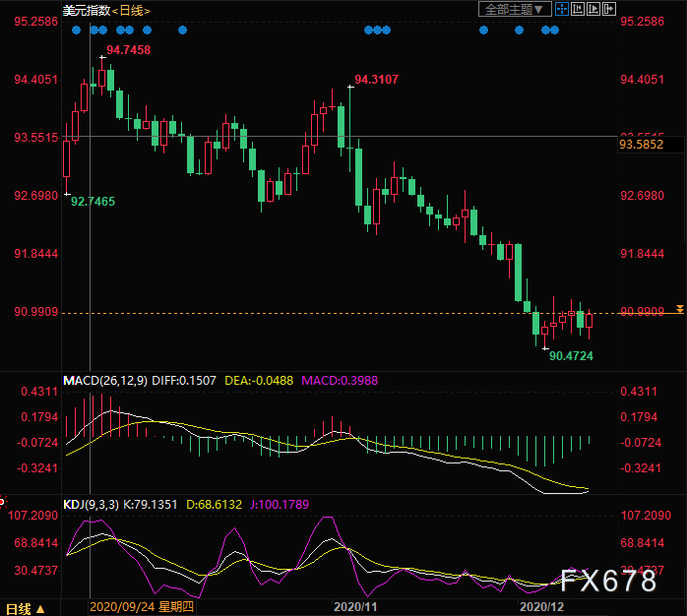Click the DEA:-0.0488 value
This screenshot has height=616, width=687.
coord(259,380)
